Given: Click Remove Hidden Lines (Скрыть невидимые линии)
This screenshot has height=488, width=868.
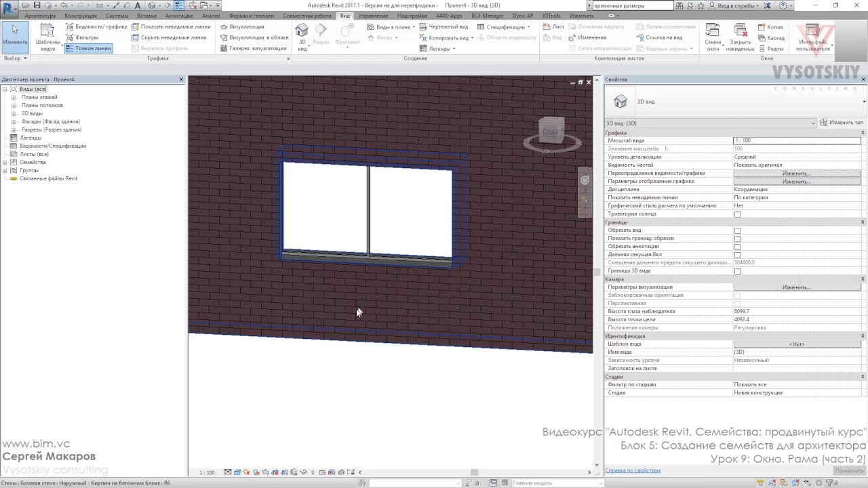Looking at the screenshot, I should pos(169,38).
